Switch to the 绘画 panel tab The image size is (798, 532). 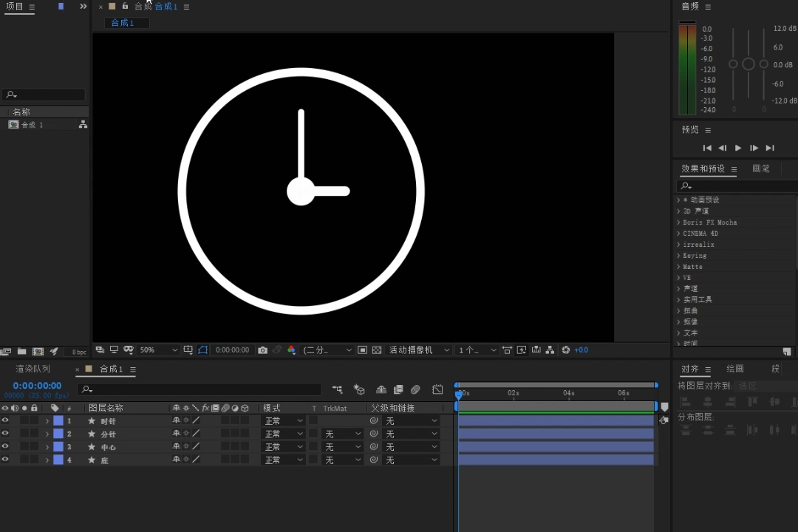(x=735, y=369)
